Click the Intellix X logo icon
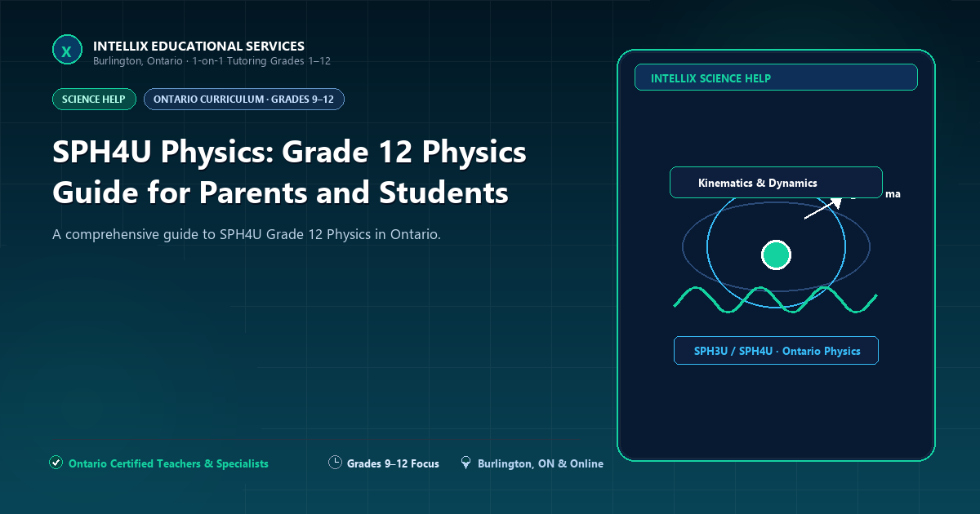The height and width of the screenshot is (514, 980). pos(67,50)
